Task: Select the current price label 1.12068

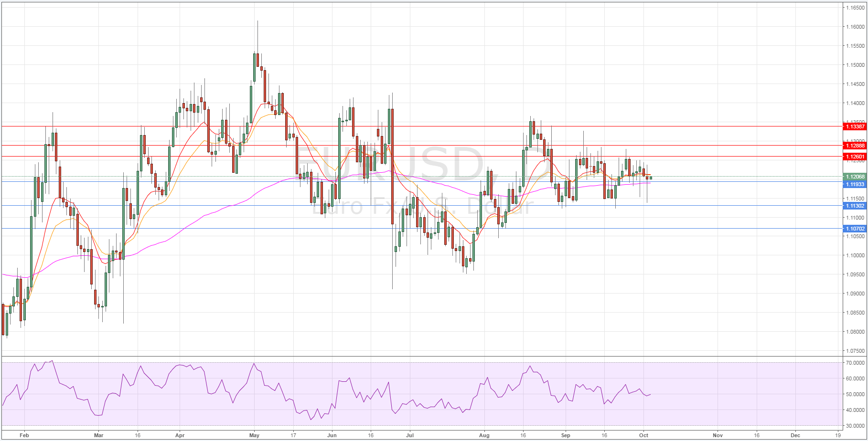Action: (855, 177)
